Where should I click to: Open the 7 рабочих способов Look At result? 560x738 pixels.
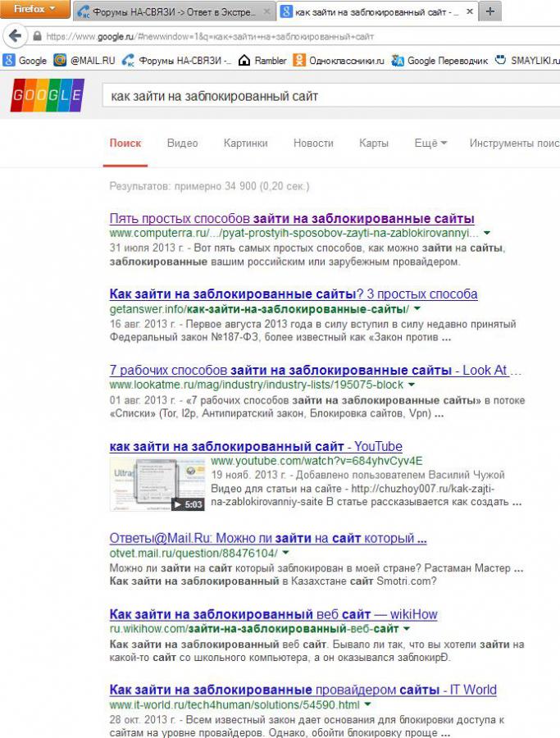pyautogui.click(x=316, y=371)
